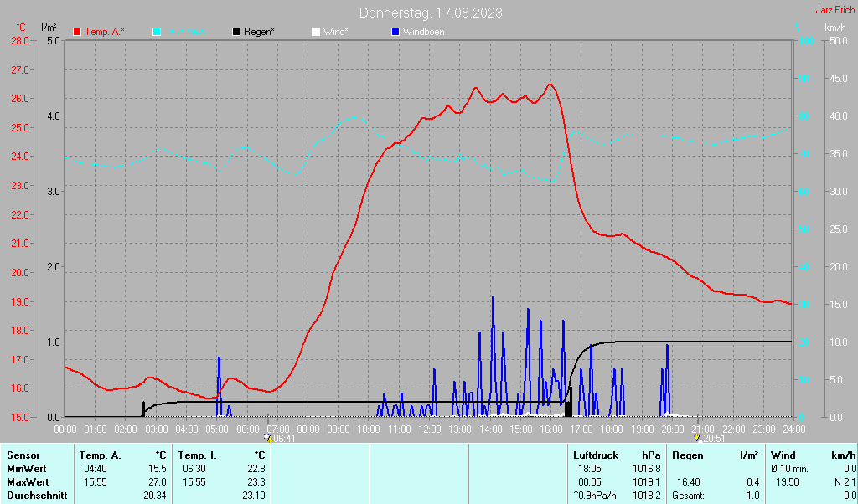Click the Donnerstag, 17.08.2023 chart title

(432, 13)
